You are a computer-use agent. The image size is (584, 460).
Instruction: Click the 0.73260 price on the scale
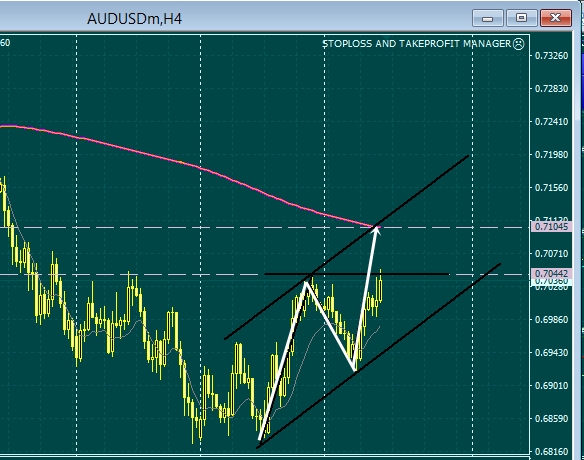(551, 56)
